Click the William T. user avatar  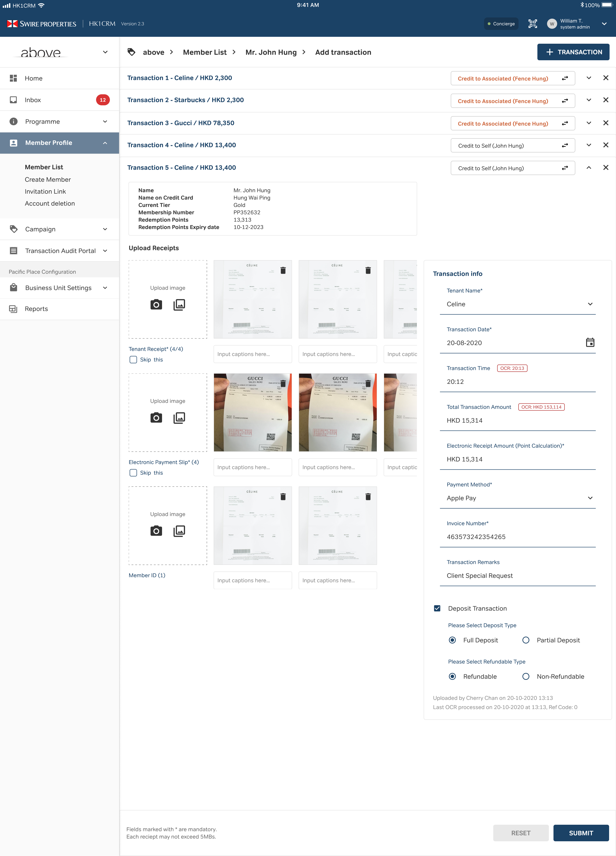[551, 24]
